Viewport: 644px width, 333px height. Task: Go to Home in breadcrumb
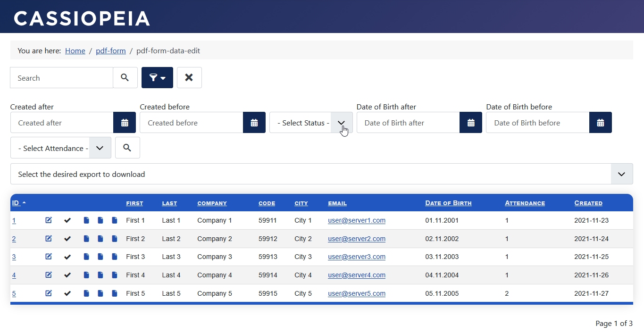click(x=75, y=51)
